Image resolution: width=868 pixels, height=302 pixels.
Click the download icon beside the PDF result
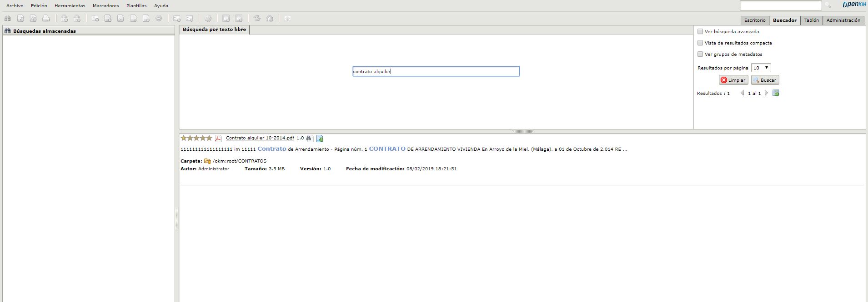(320, 139)
